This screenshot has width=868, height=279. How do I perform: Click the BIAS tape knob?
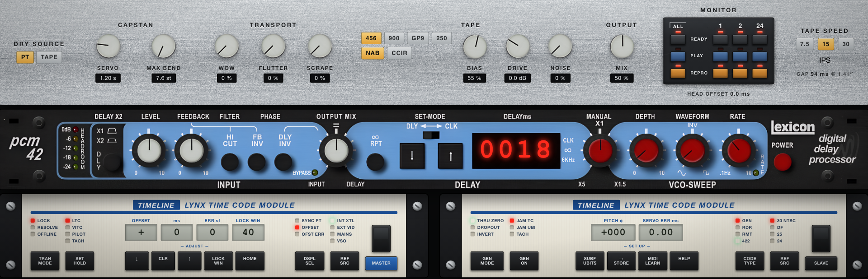(475, 46)
